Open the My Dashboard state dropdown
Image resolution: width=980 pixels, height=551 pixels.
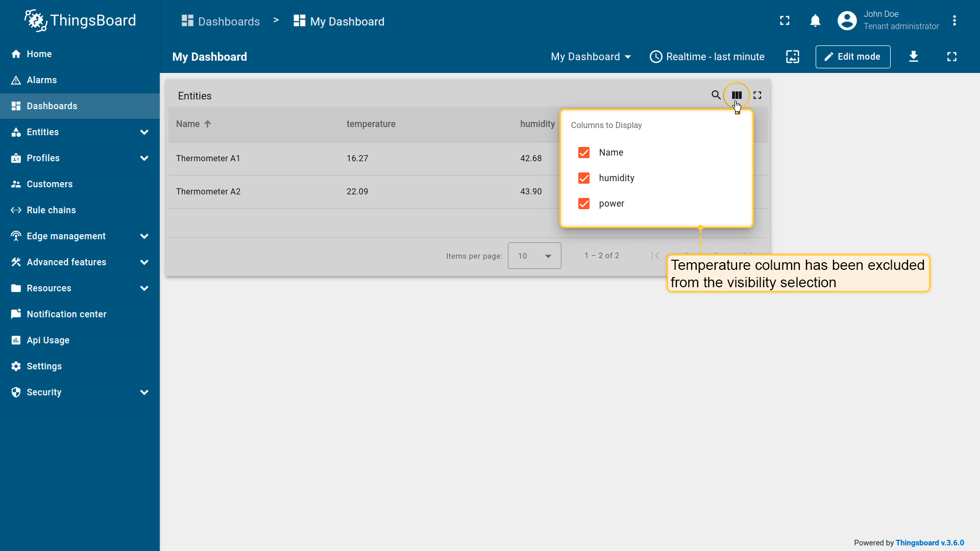coord(591,57)
